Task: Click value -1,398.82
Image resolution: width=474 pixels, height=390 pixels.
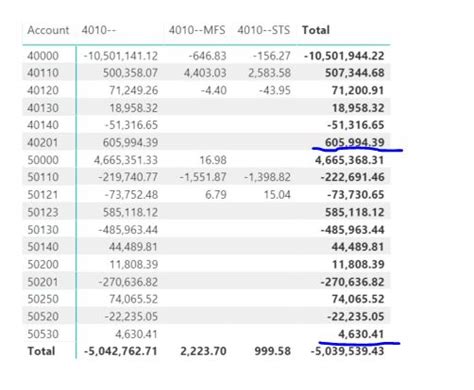Action: (x=268, y=177)
